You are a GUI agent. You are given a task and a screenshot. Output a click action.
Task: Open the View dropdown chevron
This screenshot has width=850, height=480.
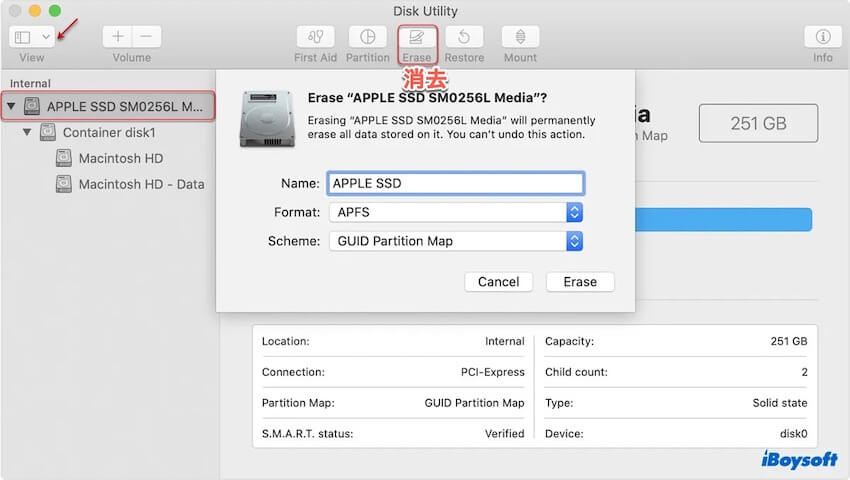pyautogui.click(x=46, y=37)
